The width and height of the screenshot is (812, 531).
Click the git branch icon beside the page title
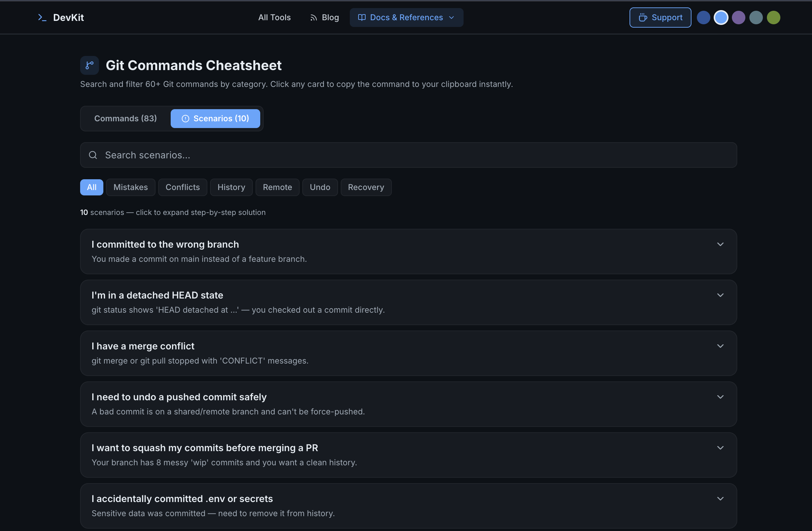click(90, 65)
